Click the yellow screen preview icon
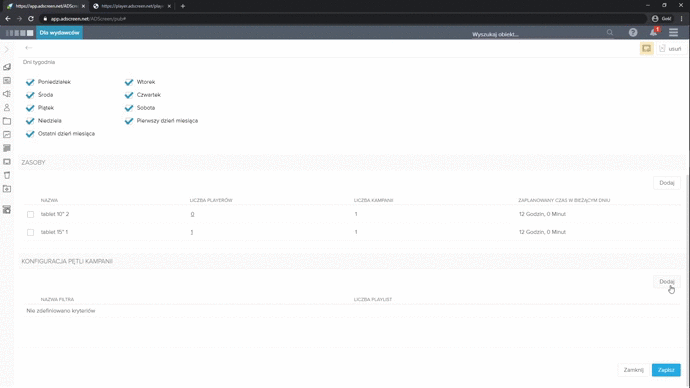This screenshot has width=690, height=388. [646, 49]
